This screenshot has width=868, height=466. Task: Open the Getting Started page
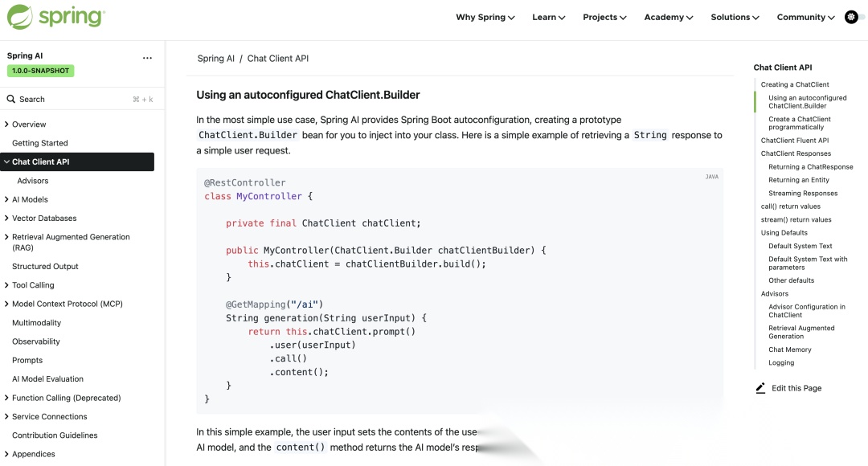tap(40, 143)
